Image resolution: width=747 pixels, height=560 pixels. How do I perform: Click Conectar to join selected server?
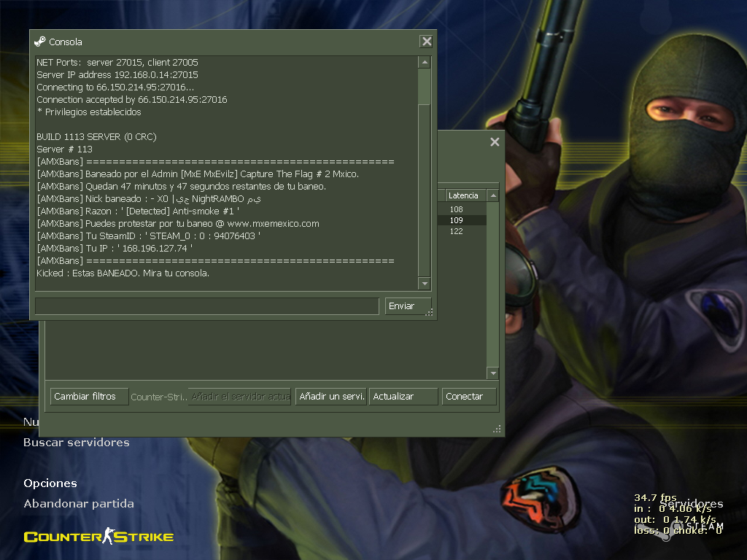coord(469,396)
